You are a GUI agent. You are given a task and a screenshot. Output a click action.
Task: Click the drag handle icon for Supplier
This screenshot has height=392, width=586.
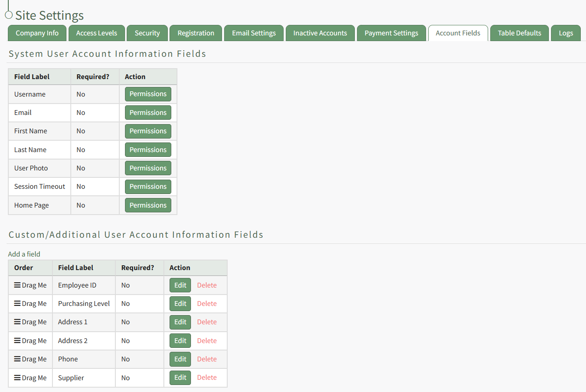17,378
